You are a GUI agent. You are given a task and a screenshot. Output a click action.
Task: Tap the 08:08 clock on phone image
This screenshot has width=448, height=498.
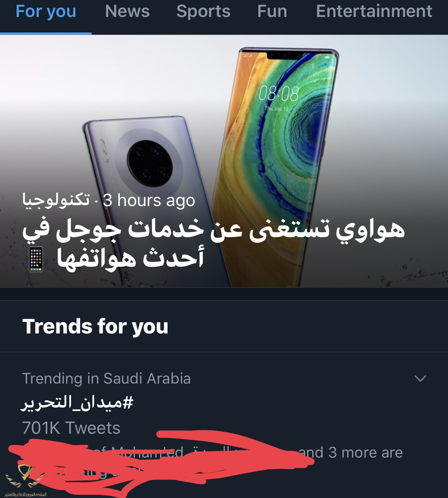click(x=279, y=94)
